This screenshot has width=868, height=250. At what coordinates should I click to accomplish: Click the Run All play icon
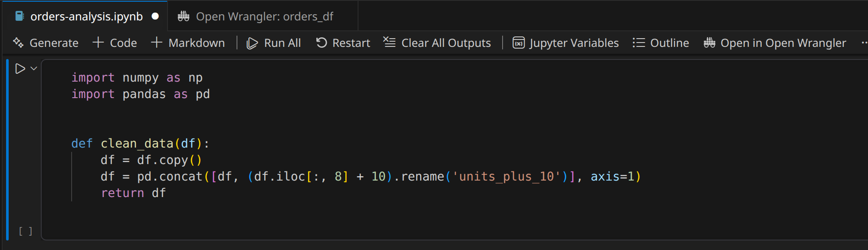click(x=252, y=43)
